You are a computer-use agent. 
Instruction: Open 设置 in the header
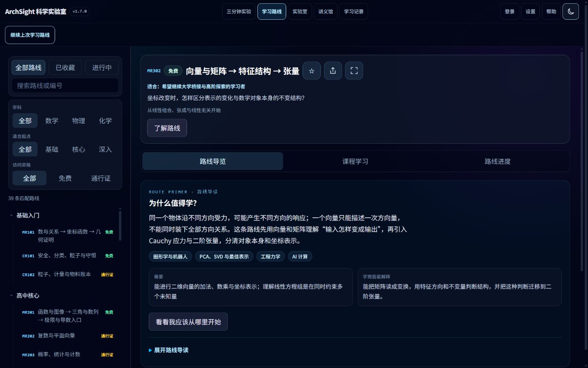point(530,12)
